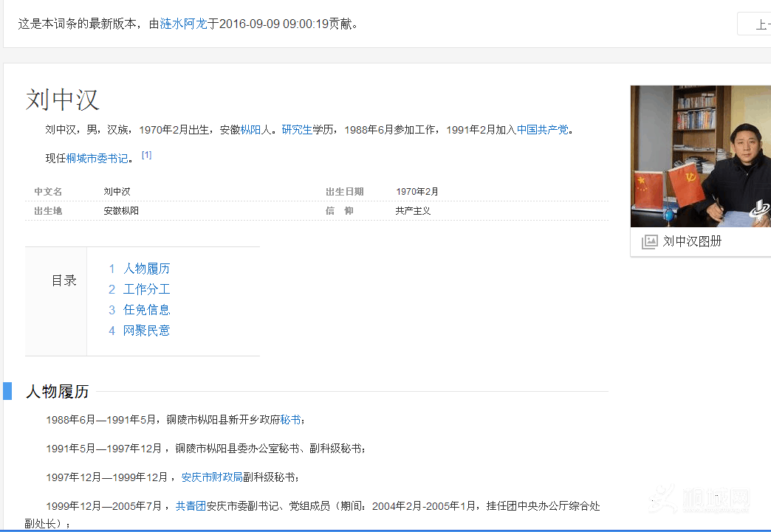This screenshot has height=532, width=771.
Task: Jump to section 1 人物履历 in the contents
Action: pos(147,268)
